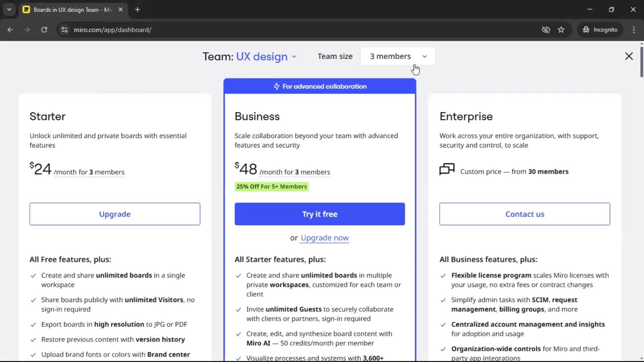Click the Enterprise custom price chat icon
Viewport: 644px width, 362px height.
point(447,169)
